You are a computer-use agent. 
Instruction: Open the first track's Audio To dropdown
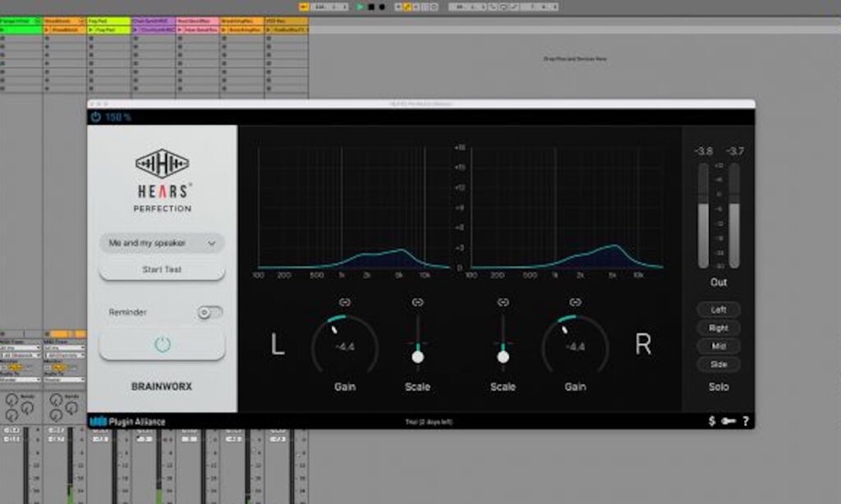[21, 379]
